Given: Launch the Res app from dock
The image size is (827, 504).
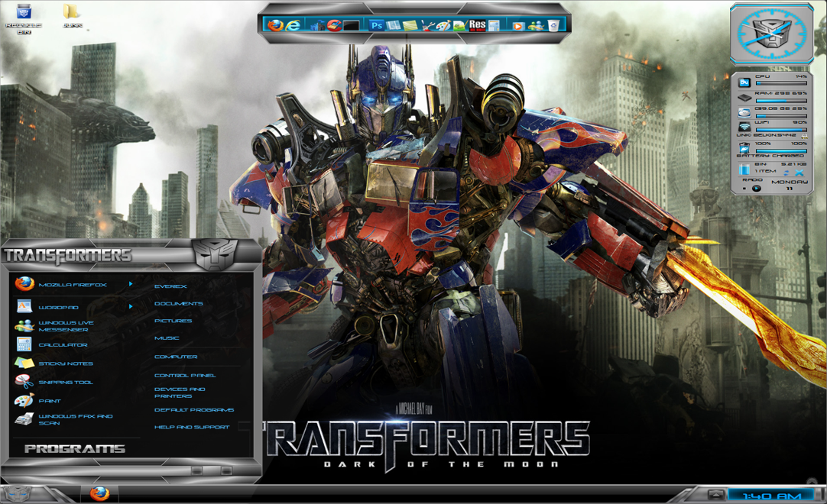Looking at the screenshot, I should point(477,25).
